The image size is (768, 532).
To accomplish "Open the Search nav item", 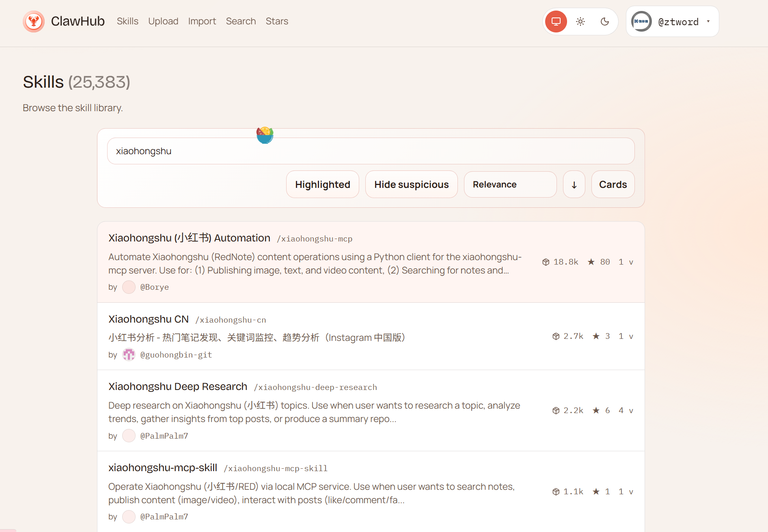I will point(241,21).
